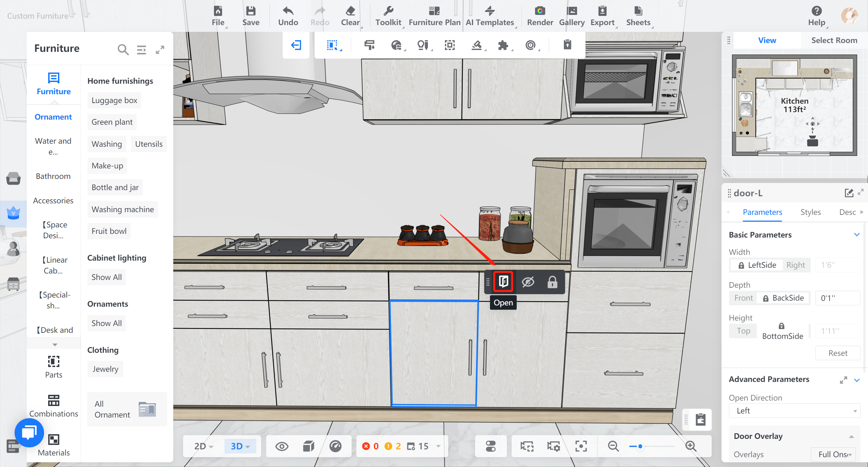Open the Toolkit wrench menu
Screen dimensions: 868x467
point(388,16)
